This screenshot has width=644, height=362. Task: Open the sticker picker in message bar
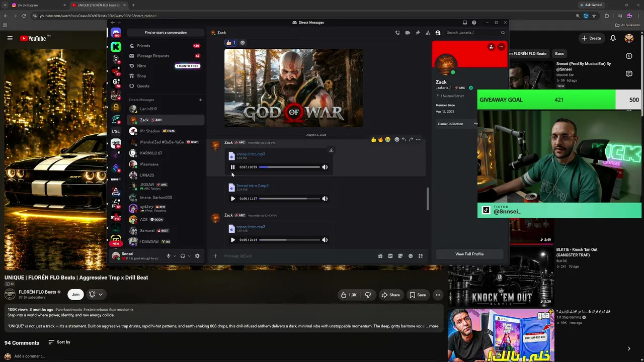[x=400, y=256]
